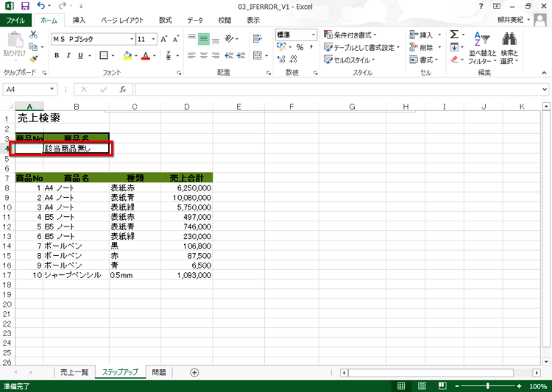Open 条件付き書式 dropdown

[x=350, y=35]
